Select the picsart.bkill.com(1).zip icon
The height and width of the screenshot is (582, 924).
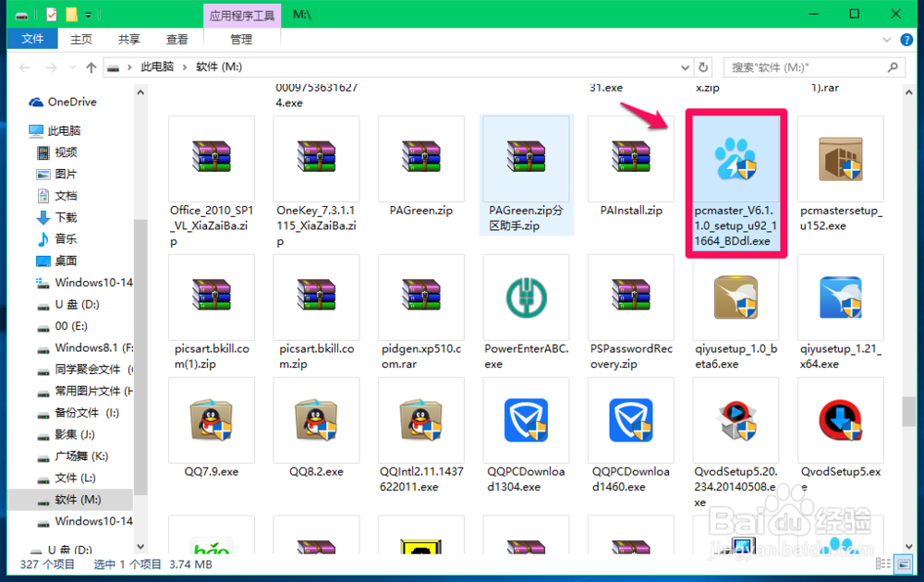[x=212, y=295]
